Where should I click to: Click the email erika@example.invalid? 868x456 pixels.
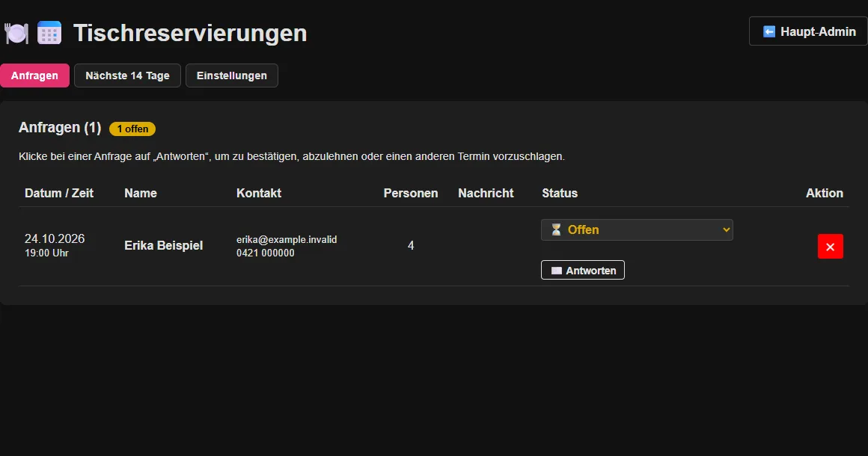(x=287, y=239)
